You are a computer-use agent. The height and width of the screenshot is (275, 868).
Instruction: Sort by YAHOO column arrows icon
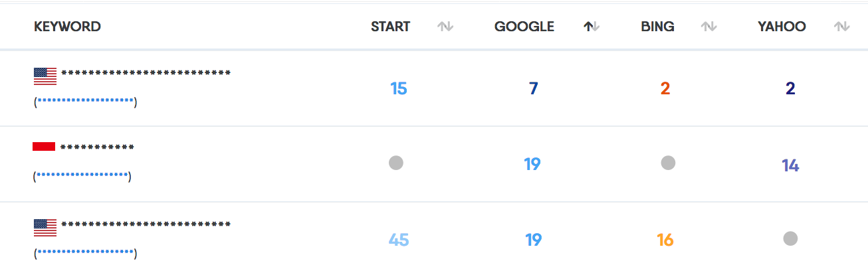coord(842,27)
